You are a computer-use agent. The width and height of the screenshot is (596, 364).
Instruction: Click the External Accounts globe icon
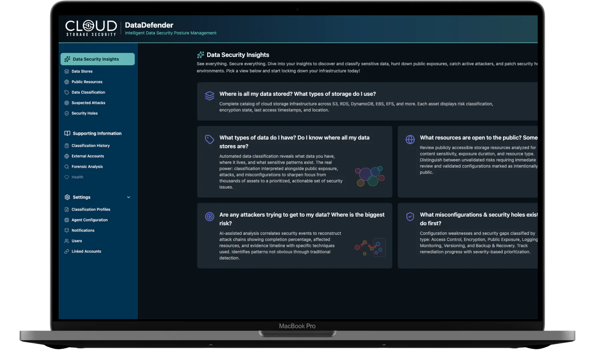(x=67, y=156)
